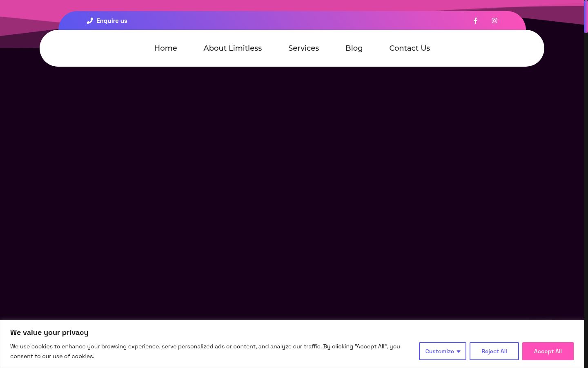
Task: Click the Accept All cookies button
Action: (548, 351)
